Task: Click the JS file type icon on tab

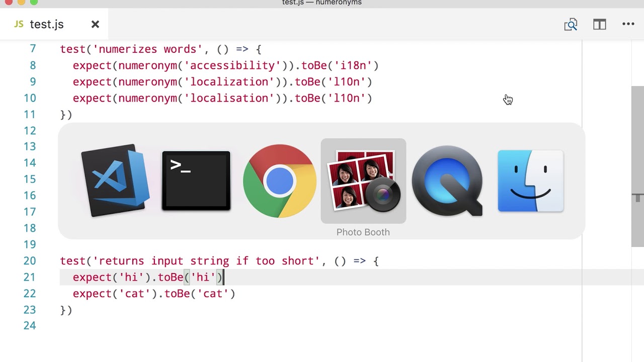Action: point(19,24)
